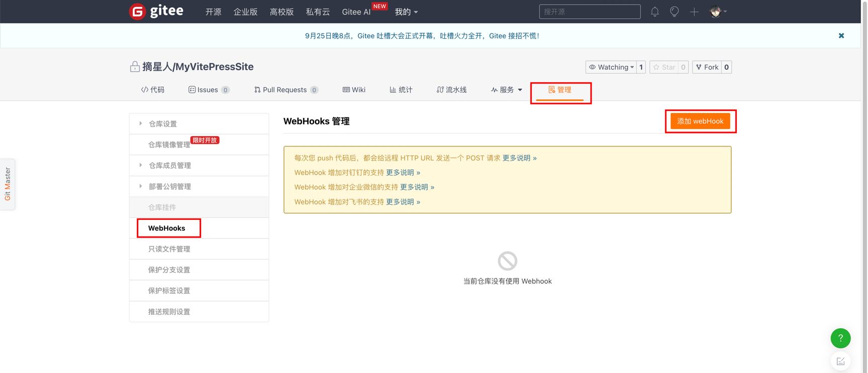868x373 pixels.
Task: Switch to the 流水线 tab
Action: 451,90
